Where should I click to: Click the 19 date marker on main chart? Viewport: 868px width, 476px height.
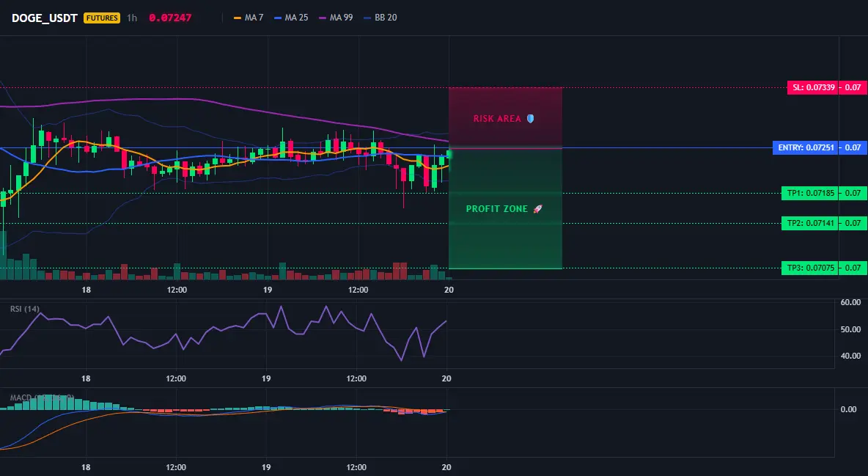point(268,290)
